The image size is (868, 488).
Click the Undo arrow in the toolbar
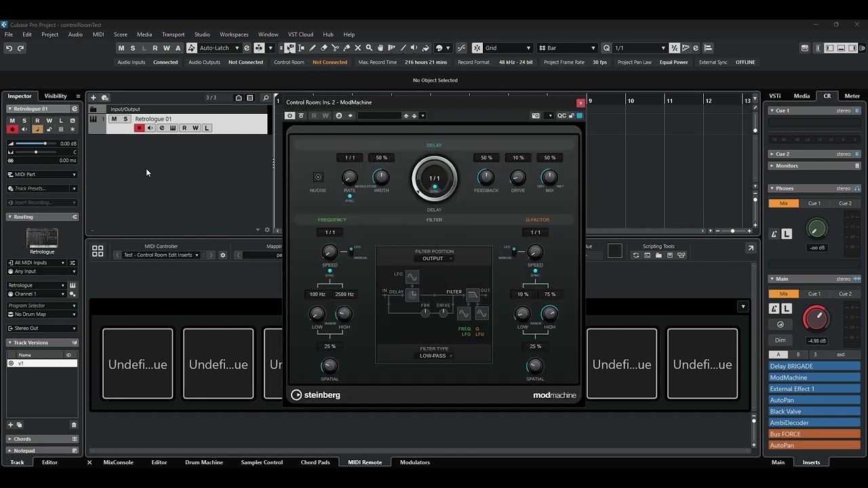point(9,48)
